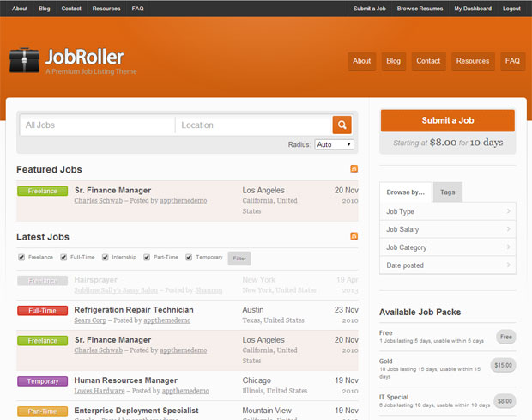Click the orange header Contact button
Screen dimensions: 532x420
point(428,61)
